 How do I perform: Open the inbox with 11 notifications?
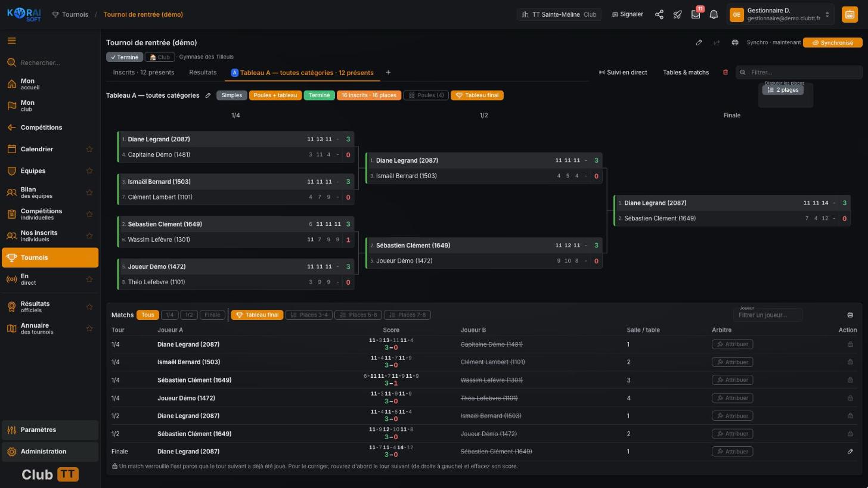(696, 14)
